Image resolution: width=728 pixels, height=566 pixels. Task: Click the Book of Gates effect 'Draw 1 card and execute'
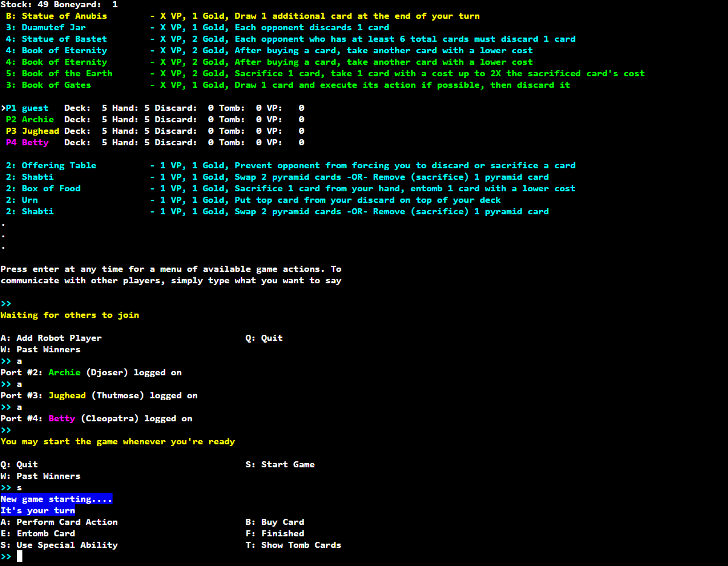[296, 85]
